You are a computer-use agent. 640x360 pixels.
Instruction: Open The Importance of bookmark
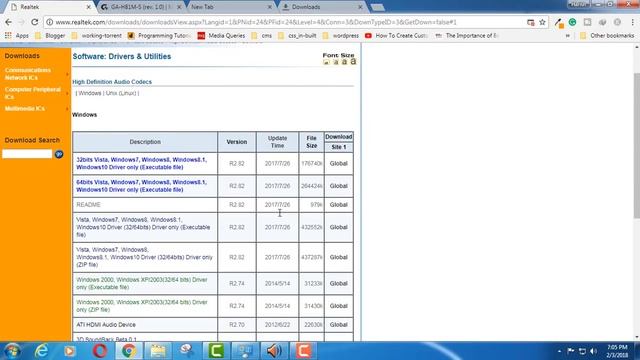tap(467, 36)
